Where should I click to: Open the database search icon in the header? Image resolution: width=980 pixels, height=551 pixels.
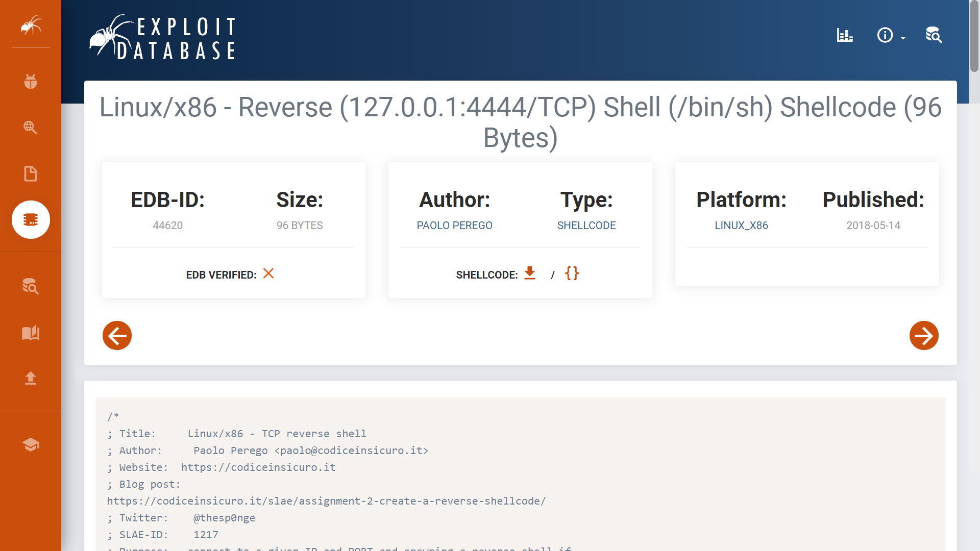pyautogui.click(x=934, y=35)
